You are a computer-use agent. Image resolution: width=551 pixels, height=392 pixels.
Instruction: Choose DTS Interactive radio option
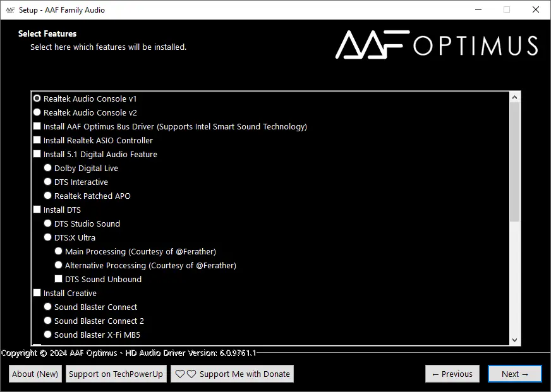(48, 182)
